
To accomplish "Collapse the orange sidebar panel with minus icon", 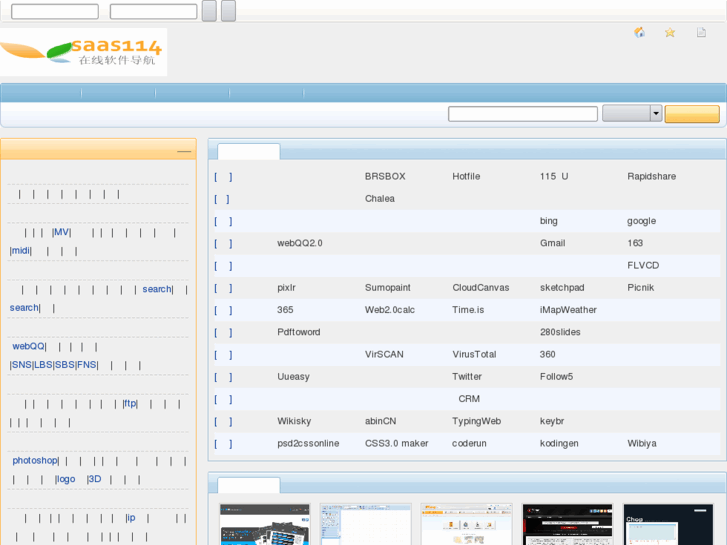I will click(x=184, y=151).
